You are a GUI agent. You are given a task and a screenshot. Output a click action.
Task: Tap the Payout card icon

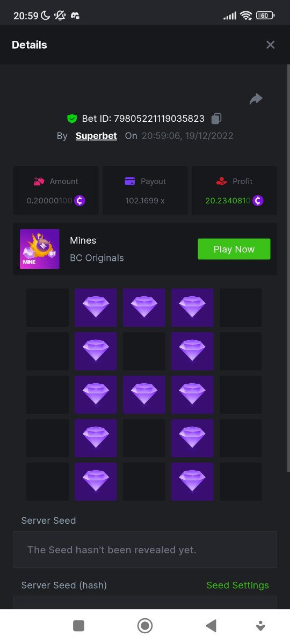pyautogui.click(x=129, y=181)
